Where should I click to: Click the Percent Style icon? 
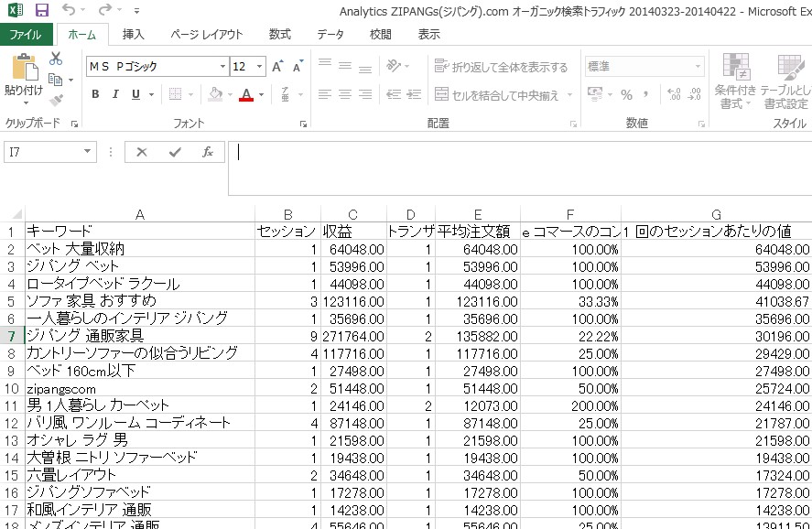[627, 94]
